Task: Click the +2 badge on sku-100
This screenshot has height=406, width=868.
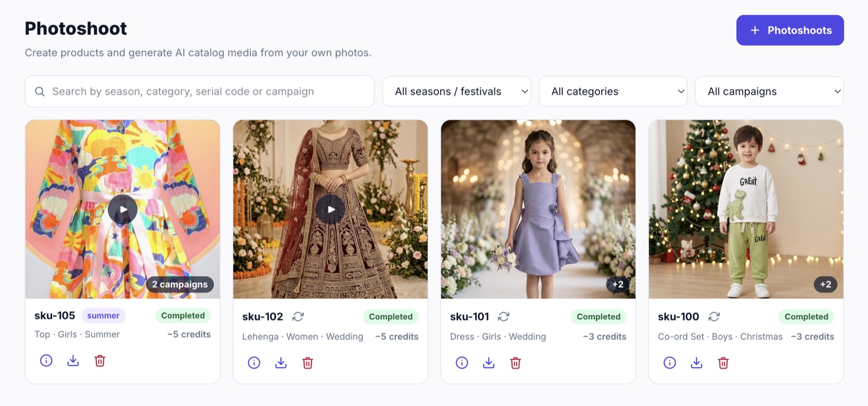Action: [825, 284]
